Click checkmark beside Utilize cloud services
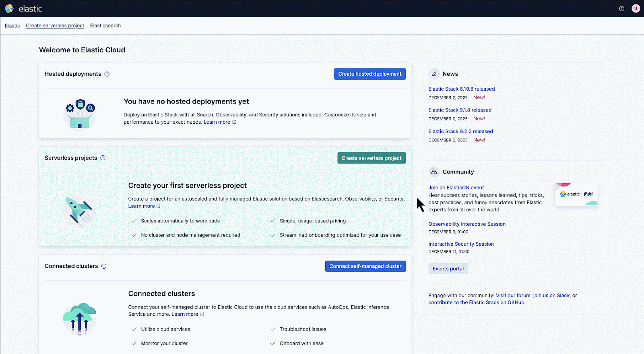 click(134, 329)
